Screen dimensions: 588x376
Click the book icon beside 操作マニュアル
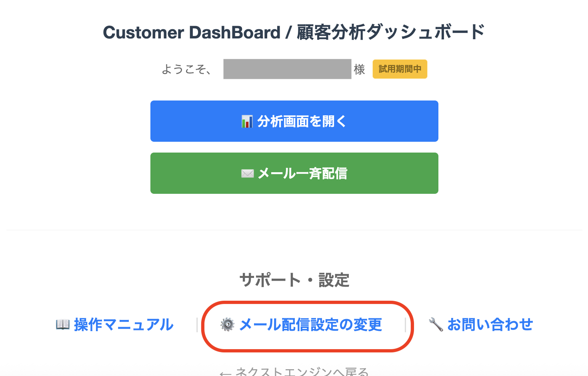(63, 324)
